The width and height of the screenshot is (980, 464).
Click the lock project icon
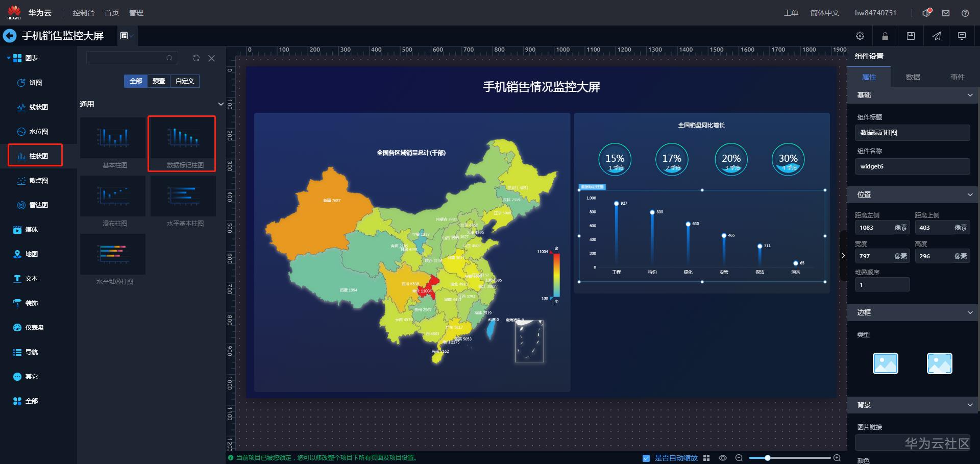(885, 36)
